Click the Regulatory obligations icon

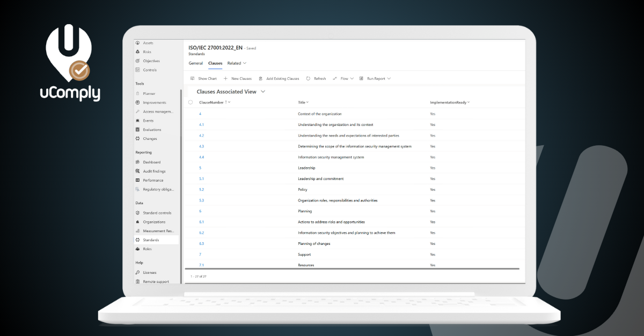coord(137,189)
